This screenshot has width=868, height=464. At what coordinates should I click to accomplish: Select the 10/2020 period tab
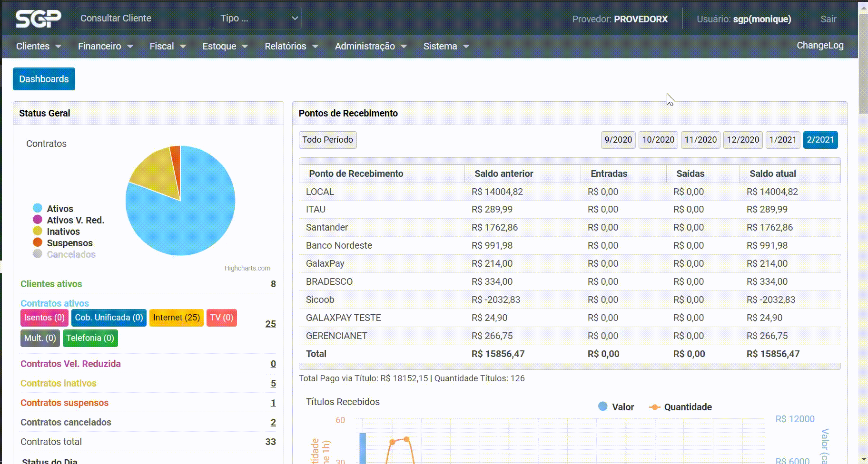pos(658,140)
